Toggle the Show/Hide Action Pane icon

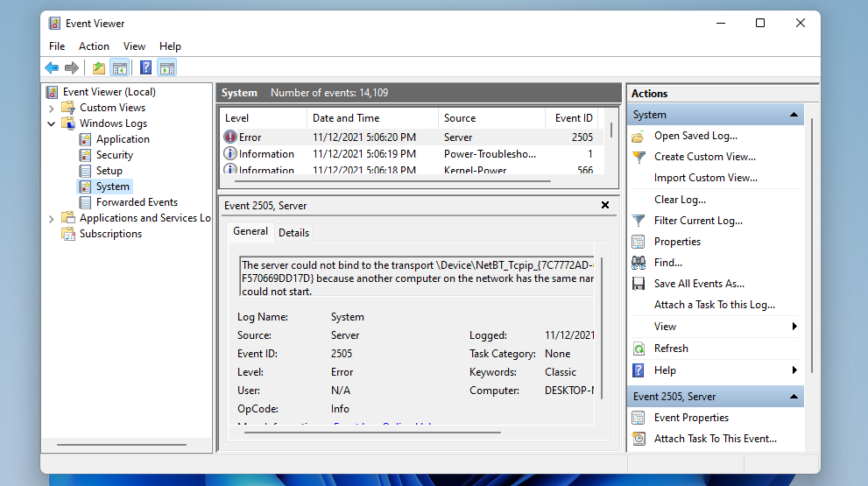coord(167,68)
